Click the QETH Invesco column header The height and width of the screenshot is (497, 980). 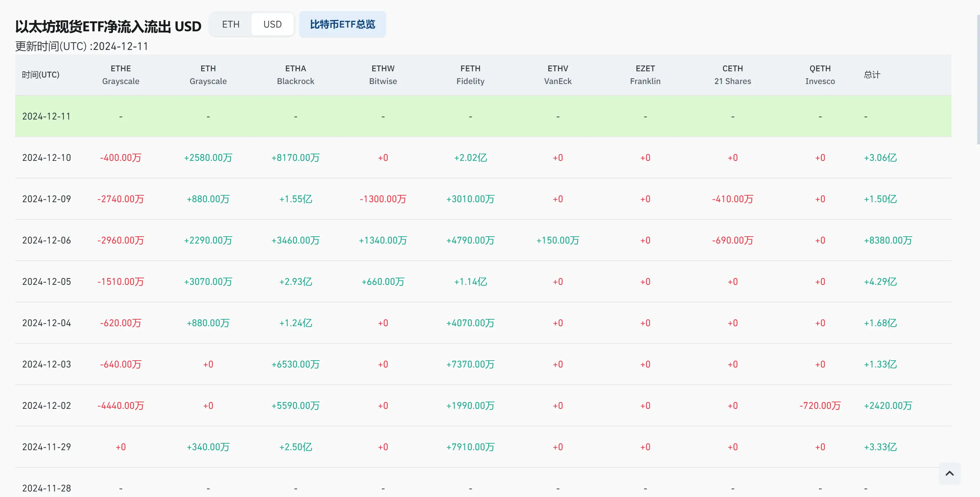click(x=820, y=75)
